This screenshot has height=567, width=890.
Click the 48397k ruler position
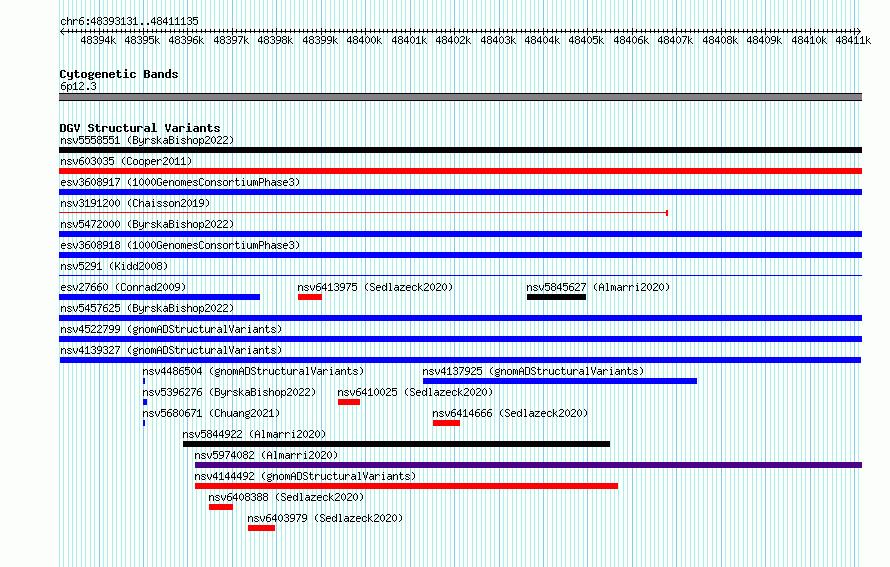tap(231, 40)
